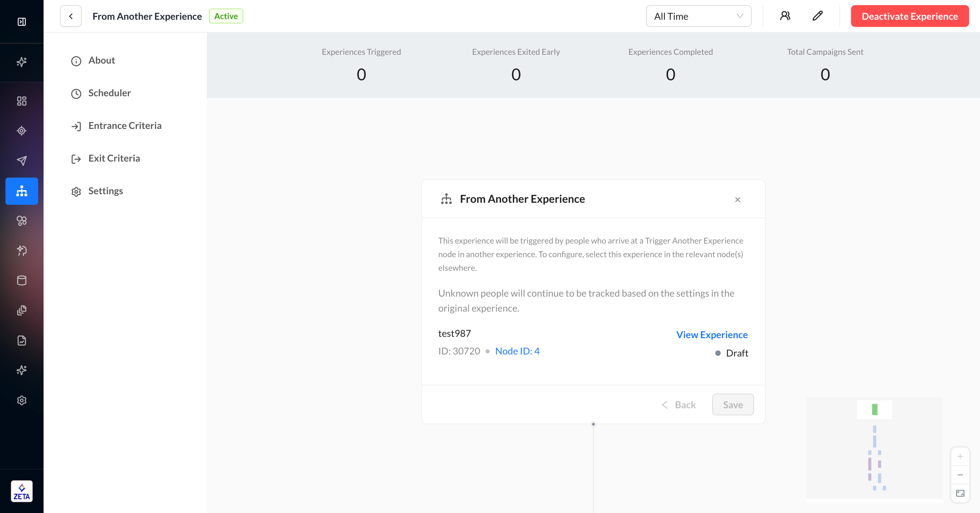Open the people audience icon in header
980x513 pixels.
click(785, 16)
